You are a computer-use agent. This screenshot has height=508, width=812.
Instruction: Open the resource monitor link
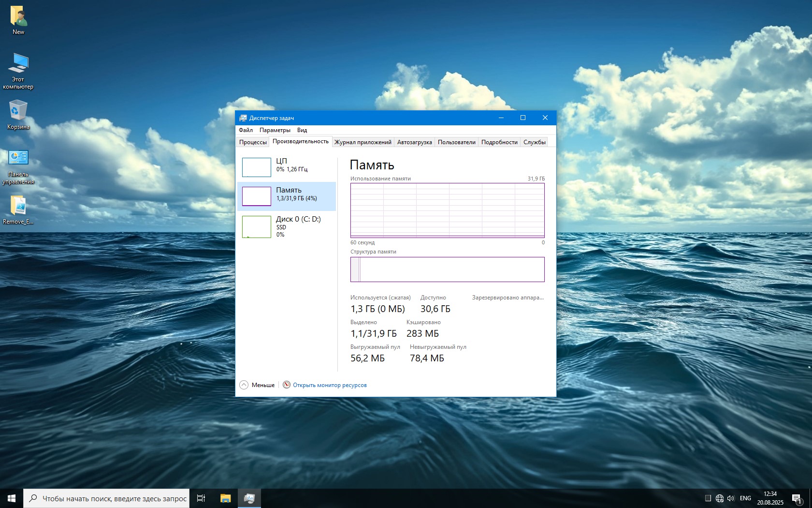pos(330,385)
